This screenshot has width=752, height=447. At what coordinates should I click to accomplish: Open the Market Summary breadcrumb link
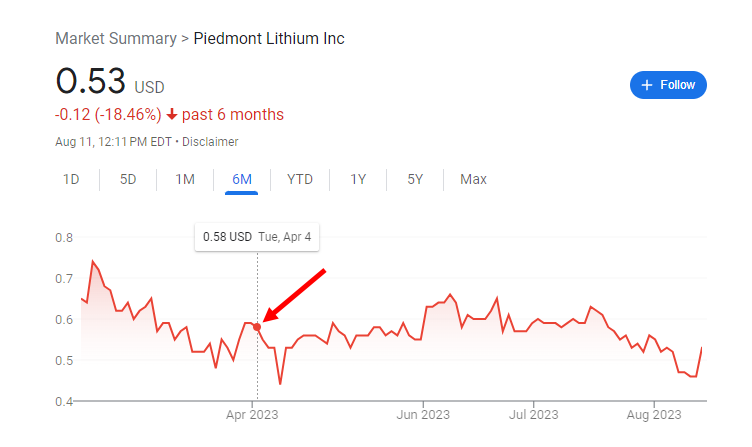(x=116, y=38)
